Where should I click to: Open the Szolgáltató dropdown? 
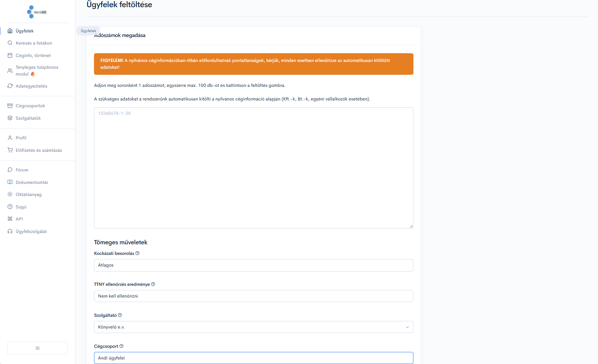[x=253, y=327]
